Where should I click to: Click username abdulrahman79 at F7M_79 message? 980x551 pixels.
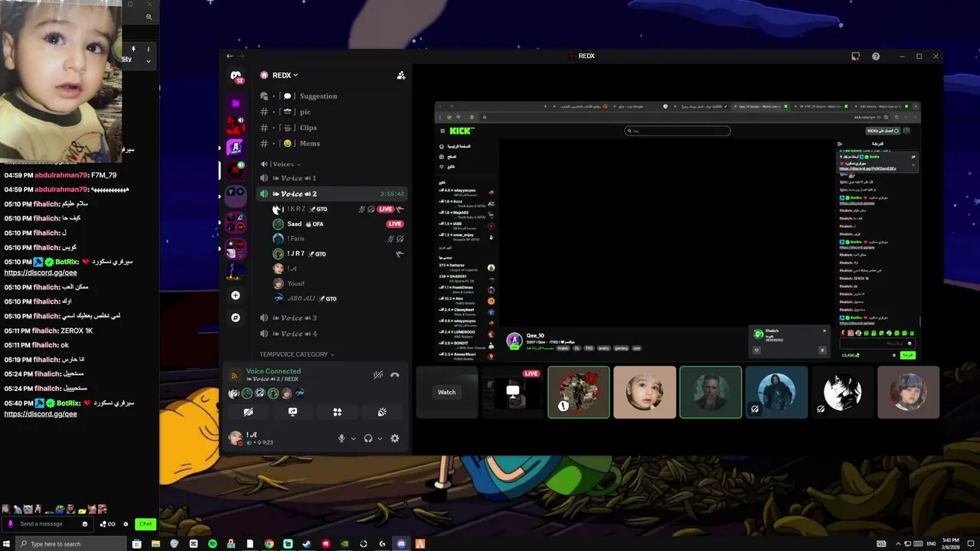61,175
